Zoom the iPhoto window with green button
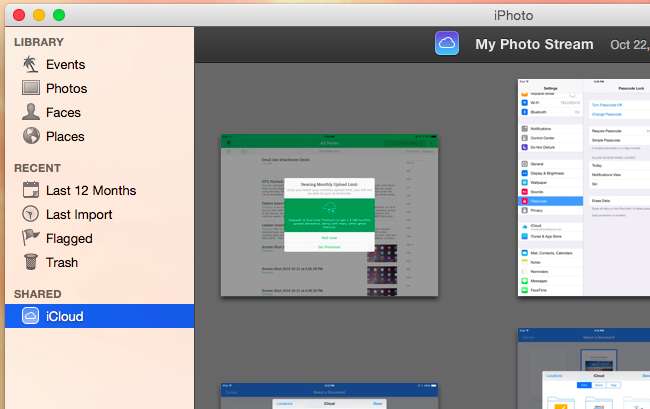This screenshot has height=409, width=650. coord(59,15)
